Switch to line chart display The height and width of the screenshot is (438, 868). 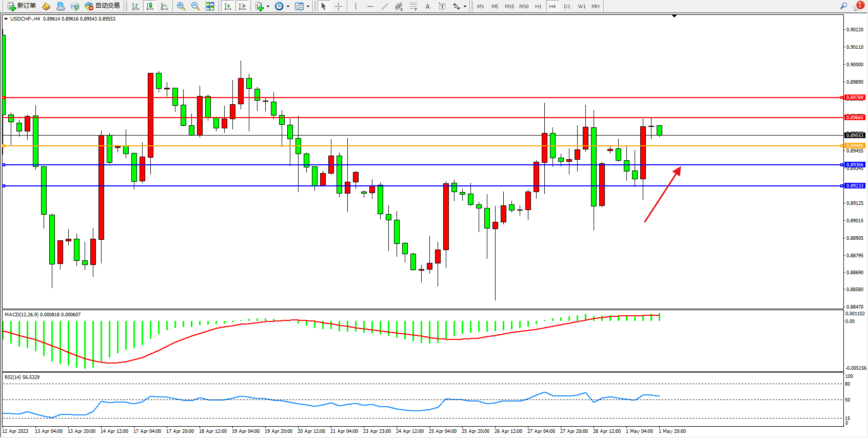pyautogui.click(x=164, y=6)
